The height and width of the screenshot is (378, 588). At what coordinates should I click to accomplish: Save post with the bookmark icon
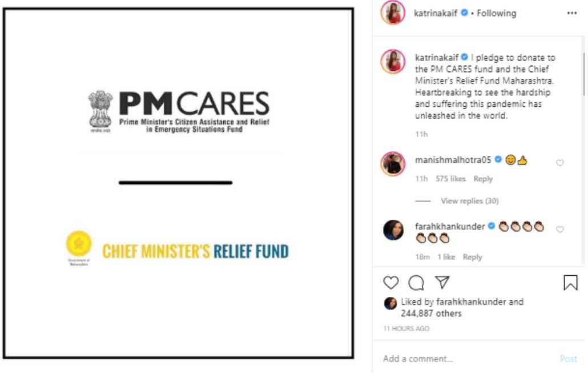(570, 283)
